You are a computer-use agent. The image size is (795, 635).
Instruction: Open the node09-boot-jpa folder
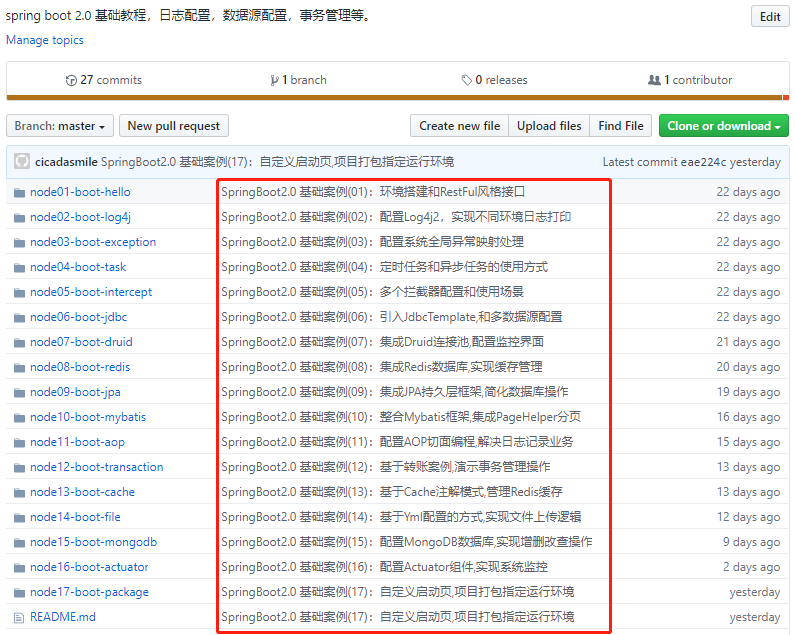75,392
